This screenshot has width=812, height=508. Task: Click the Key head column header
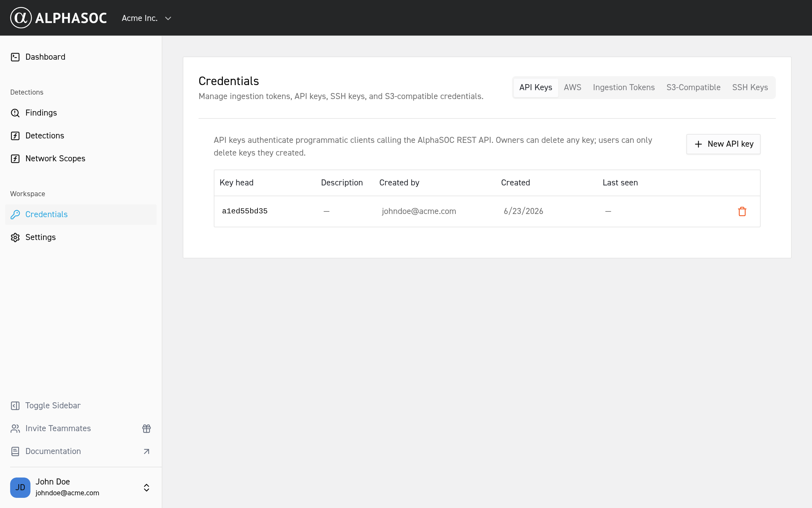(x=237, y=183)
